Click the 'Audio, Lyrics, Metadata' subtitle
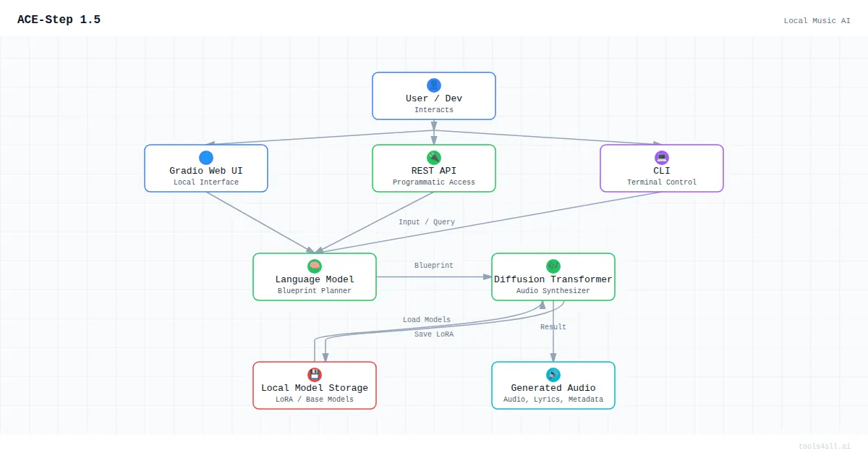 coord(553,400)
